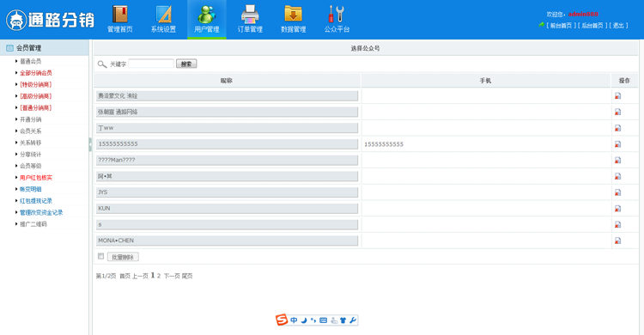Select the 用户管理 top navigation tab
The height and width of the screenshot is (335, 644).
coord(207,19)
